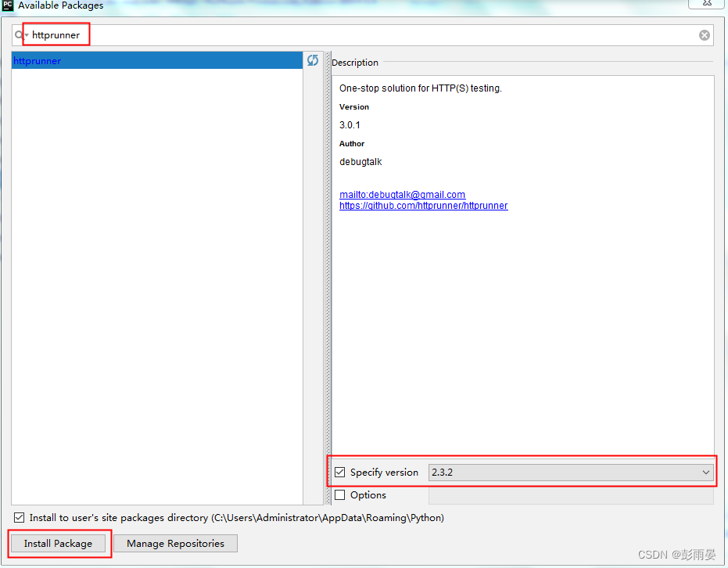Click the vertical splitter between list and description
The height and width of the screenshot is (568, 728).
(x=328, y=278)
